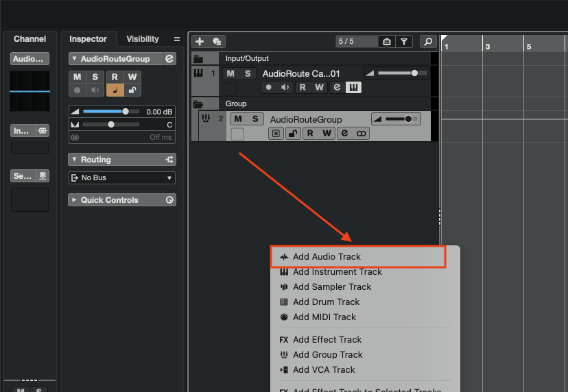Screen dimensions: 568x392
Task: Open the routing settings icon in Routing header
Action: [x=169, y=160]
